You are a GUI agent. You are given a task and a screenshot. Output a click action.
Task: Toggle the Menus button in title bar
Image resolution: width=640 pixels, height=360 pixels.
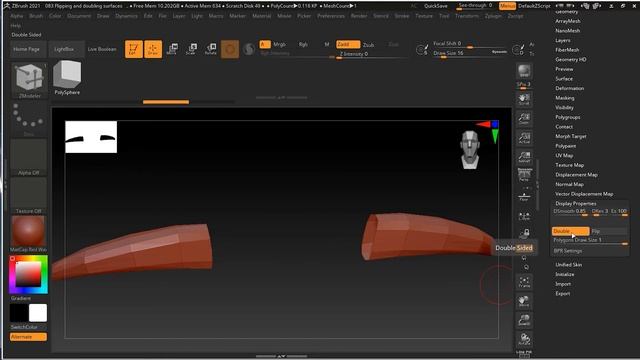[507, 6]
